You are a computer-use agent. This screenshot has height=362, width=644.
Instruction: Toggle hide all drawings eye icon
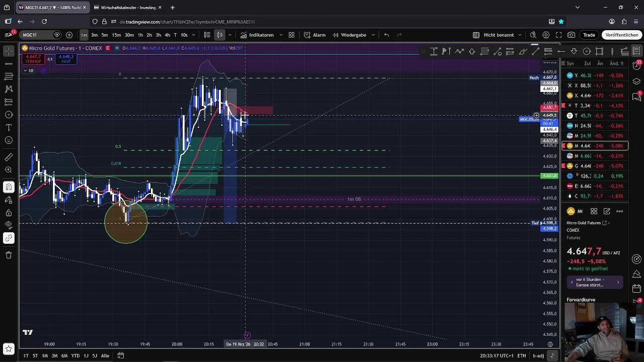click(x=9, y=224)
